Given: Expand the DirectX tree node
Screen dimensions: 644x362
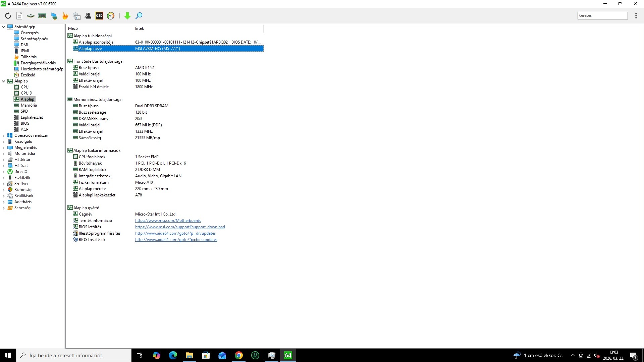Looking at the screenshot, I should point(4,172).
